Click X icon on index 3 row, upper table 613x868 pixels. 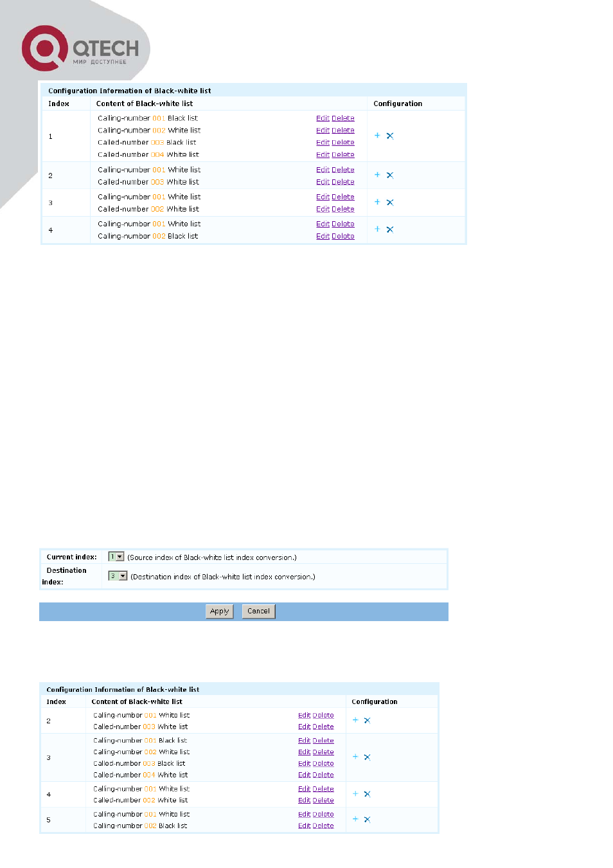click(390, 202)
